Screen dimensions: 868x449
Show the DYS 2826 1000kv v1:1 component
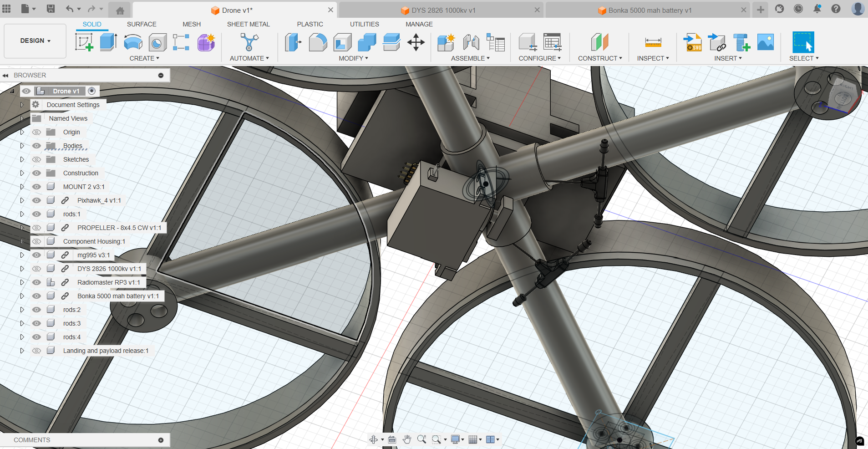(x=36, y=269)
